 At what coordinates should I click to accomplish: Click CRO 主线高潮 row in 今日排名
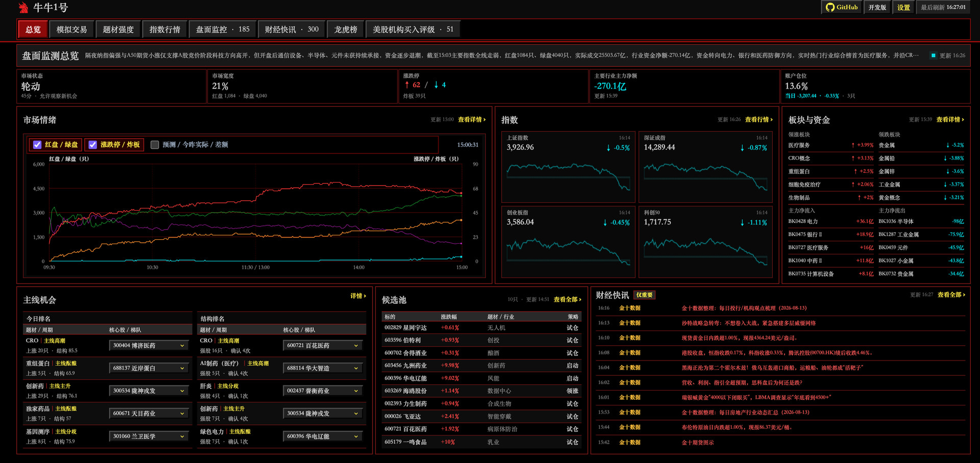(108, 346)
